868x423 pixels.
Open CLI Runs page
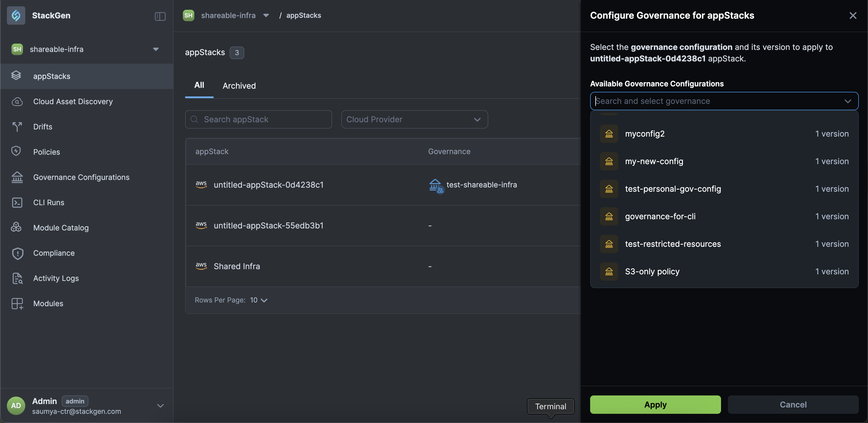(87, 202)
